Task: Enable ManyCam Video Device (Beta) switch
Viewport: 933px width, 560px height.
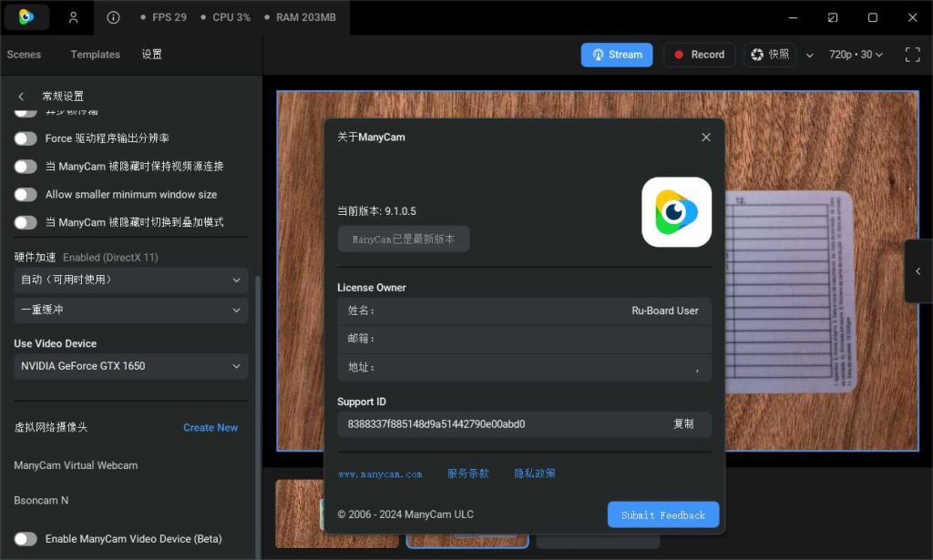Action: tap(26, 539)
